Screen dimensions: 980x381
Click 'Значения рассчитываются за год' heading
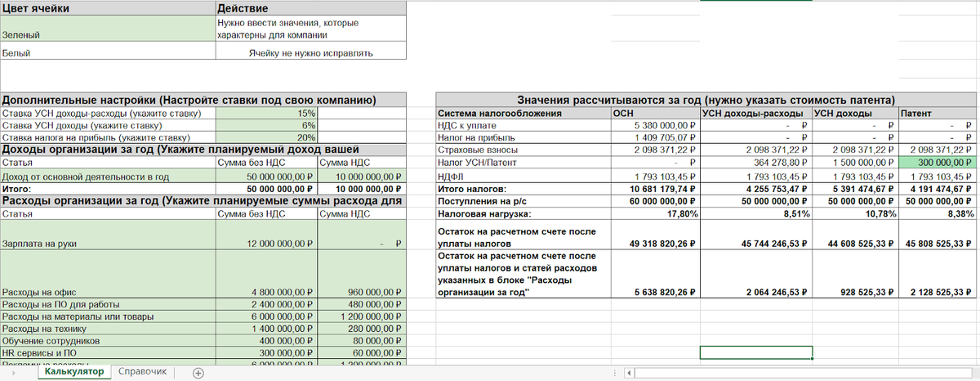coord(706,101)
